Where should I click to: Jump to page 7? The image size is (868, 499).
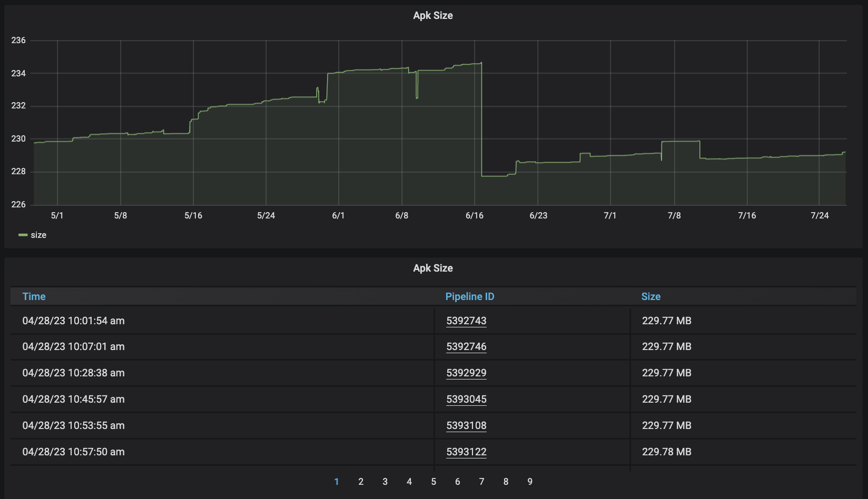point(481,481)
